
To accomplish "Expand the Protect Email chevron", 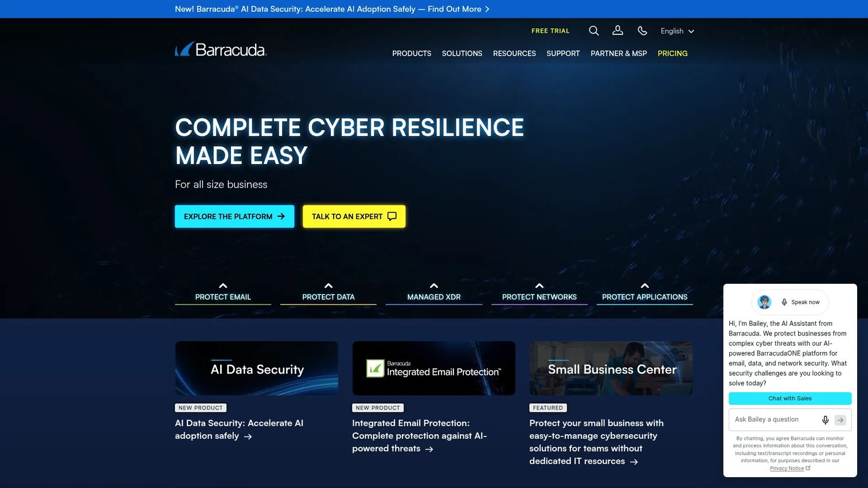I will pos(223,286).
